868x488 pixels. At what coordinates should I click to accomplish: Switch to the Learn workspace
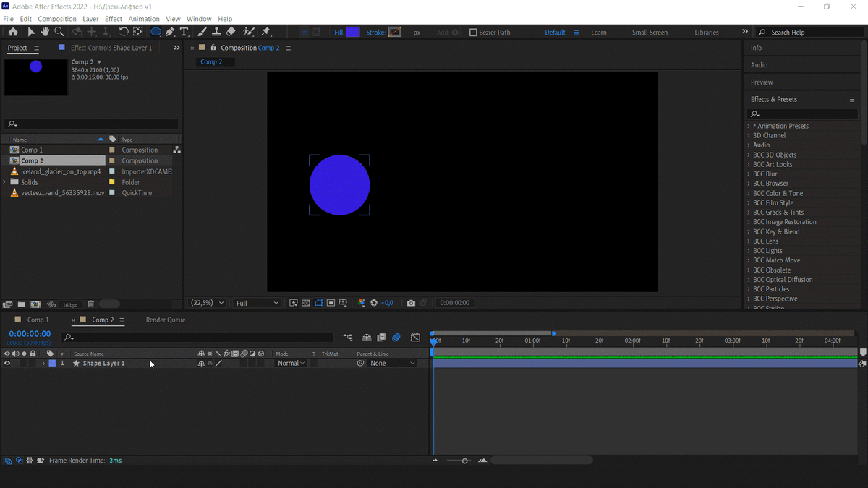pos(599,33)
